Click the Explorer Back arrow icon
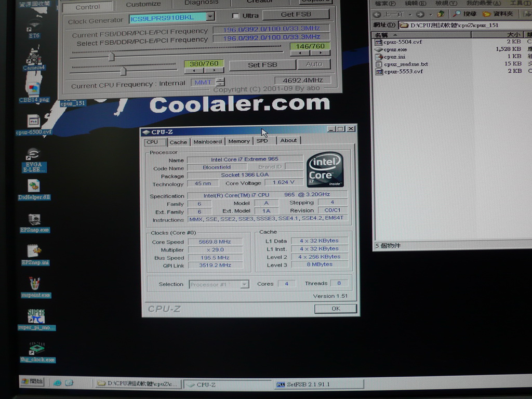The width and height of the screenshot is (532, 399). [x=377, y=14]
